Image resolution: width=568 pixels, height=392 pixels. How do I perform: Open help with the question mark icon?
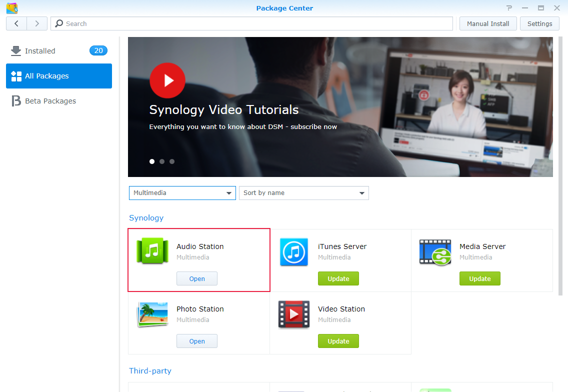point(509,8)
